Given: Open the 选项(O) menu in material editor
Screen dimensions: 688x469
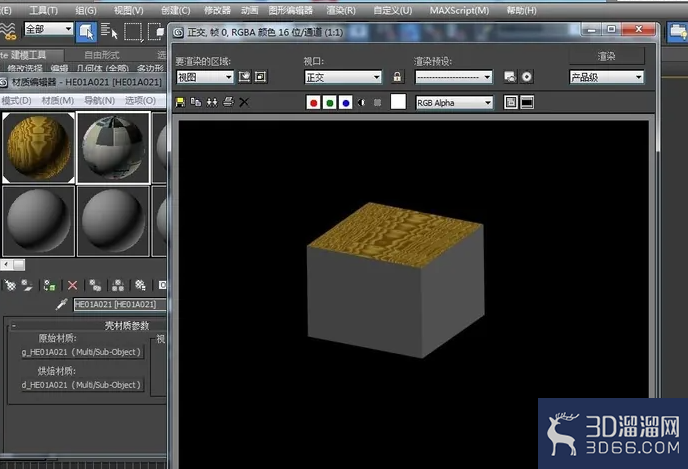Looking at the screenshot, I should pos(140,100).
